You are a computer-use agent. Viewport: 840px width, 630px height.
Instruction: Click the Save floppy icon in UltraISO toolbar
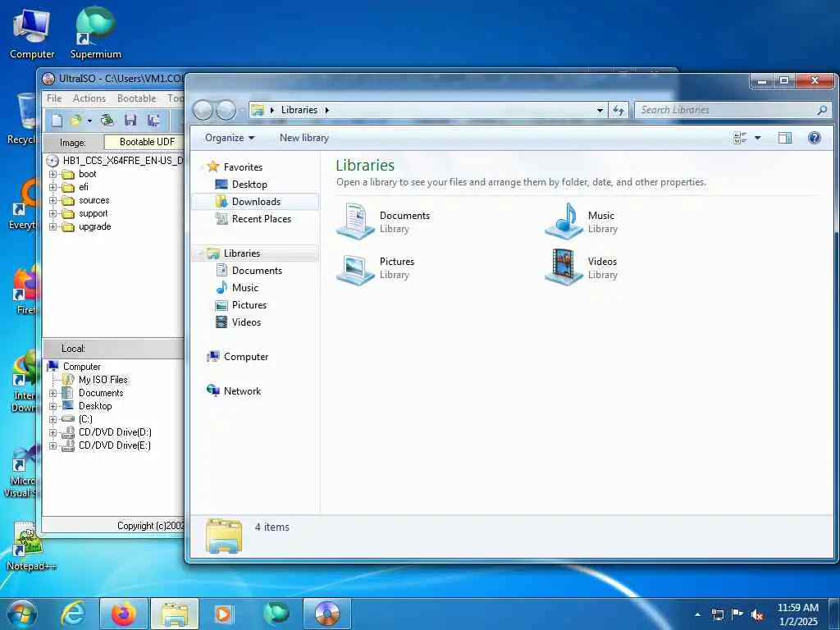(130, 120)
